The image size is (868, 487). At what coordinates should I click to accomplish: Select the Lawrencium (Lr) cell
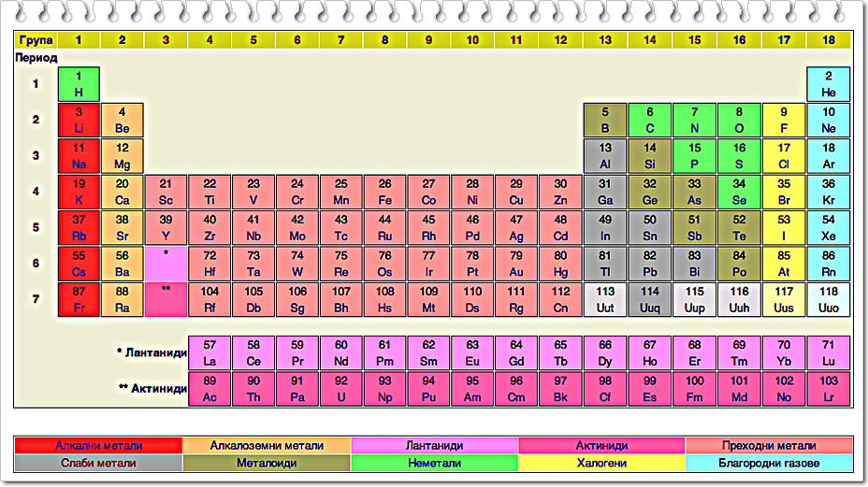828,389
